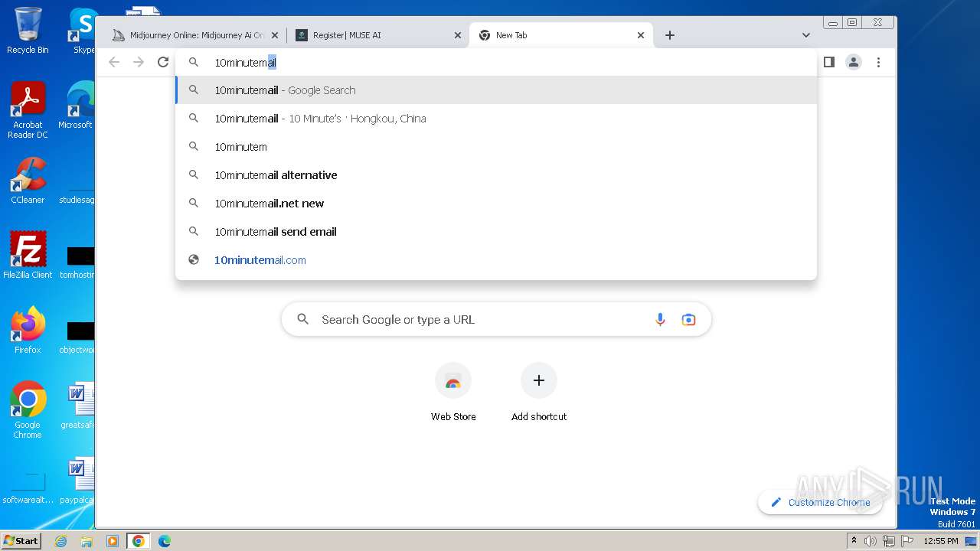Open FileZilla Client desktop icon
The width and height of the screenshot is (980, 551).
[28, 256]
